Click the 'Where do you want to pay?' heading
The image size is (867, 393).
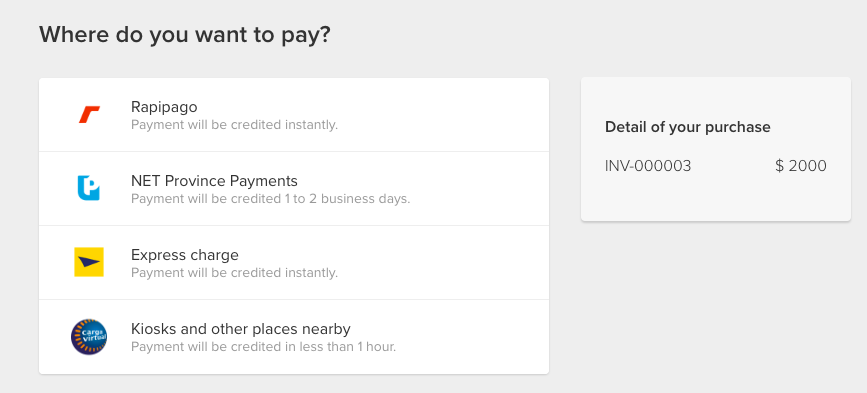(185, 35)
